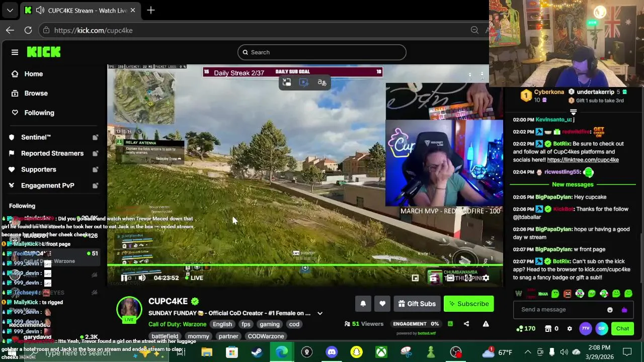Go back with browser back arrow
Image resolution: width=644 pixels, height=362 pixels.
click(x=10, y=30)
